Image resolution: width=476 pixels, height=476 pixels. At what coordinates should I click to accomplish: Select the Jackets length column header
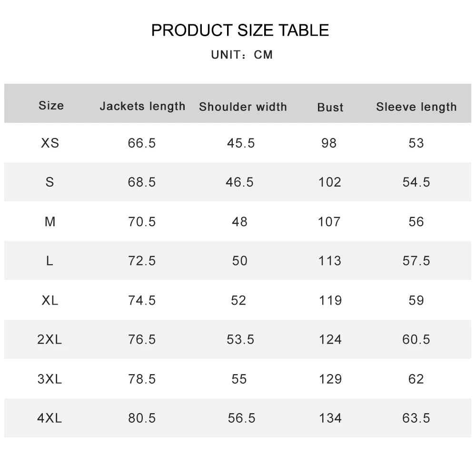142,107
